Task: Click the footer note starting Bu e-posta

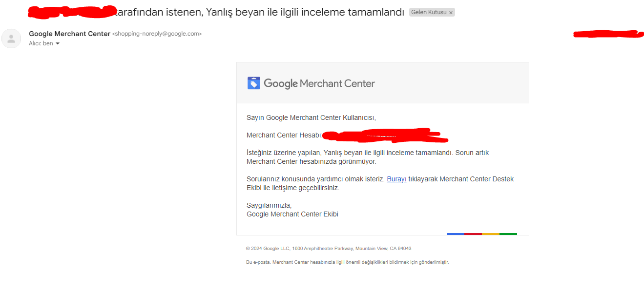Action: (x=347, y=262)
